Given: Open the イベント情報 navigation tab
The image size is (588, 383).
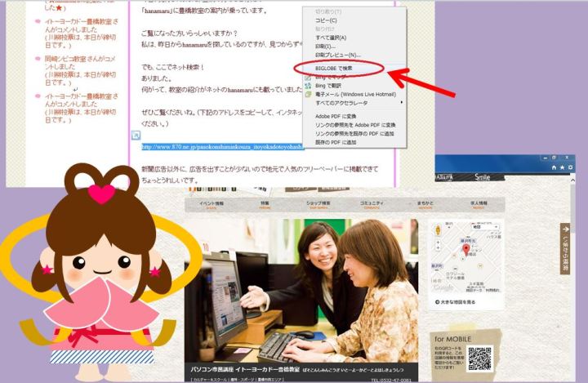Looking at the screenshot, I should click(x=212, y=203).
